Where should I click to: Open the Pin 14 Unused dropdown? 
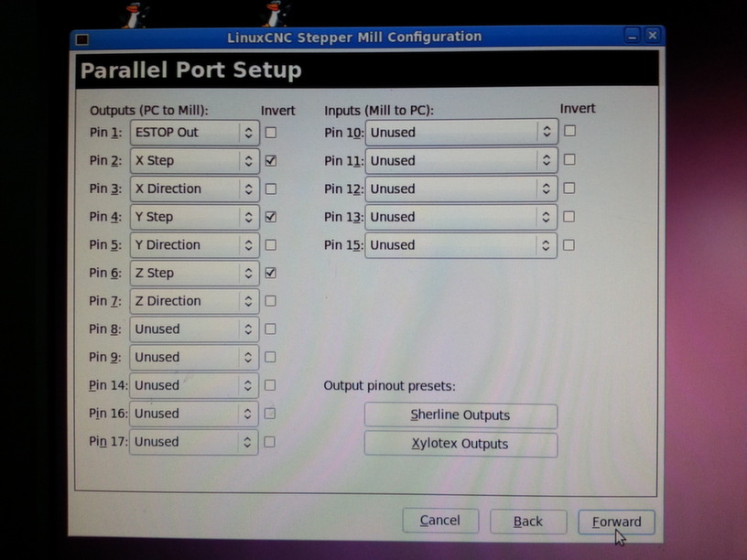click(x=194, y=385)
